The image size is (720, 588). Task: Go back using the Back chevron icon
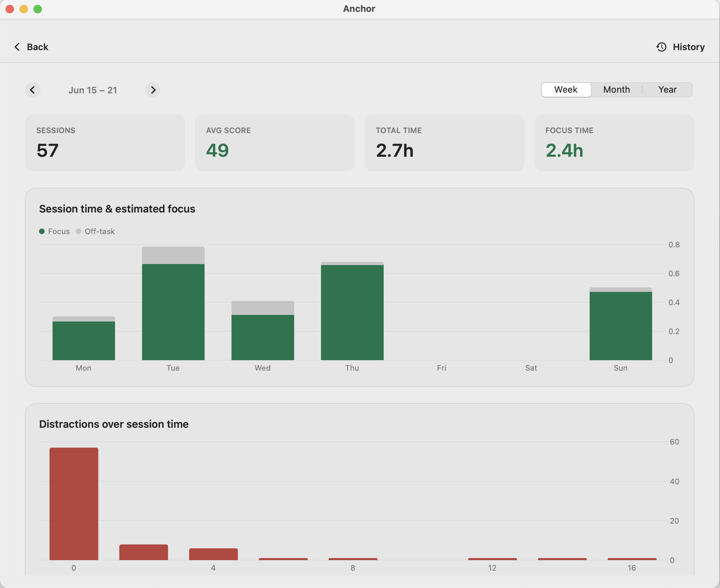coord(17,47)
